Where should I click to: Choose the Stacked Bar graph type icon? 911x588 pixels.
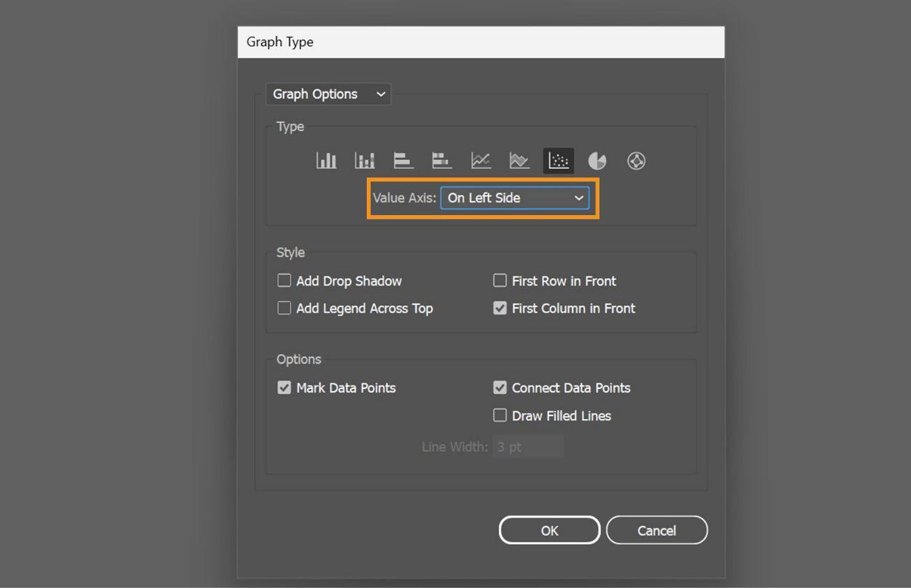point(442,160)
